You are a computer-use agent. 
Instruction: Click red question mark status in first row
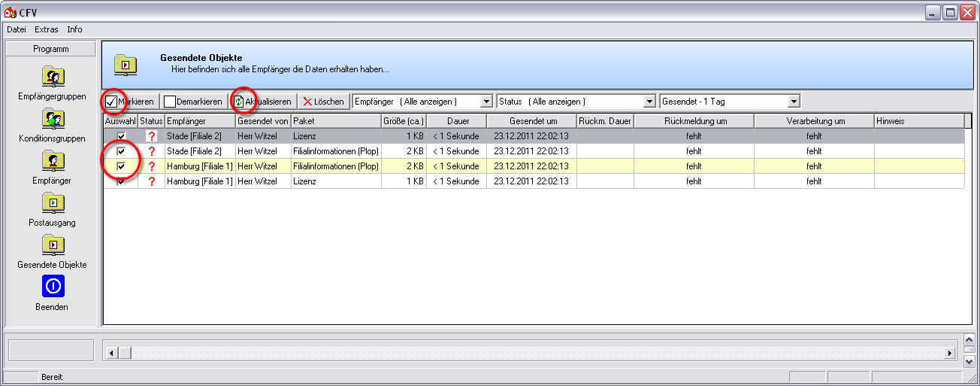(x=151, y=136)
